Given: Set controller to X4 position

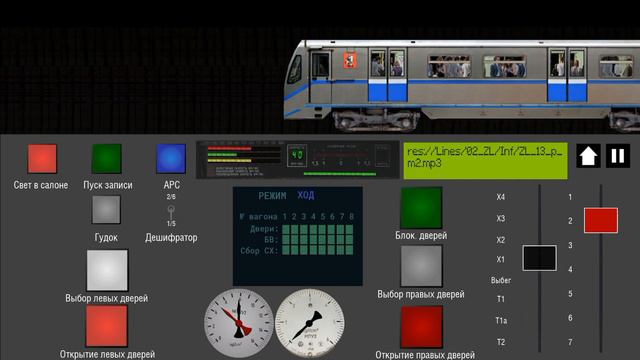Looking at the screenshot, I should pos(501,197).
